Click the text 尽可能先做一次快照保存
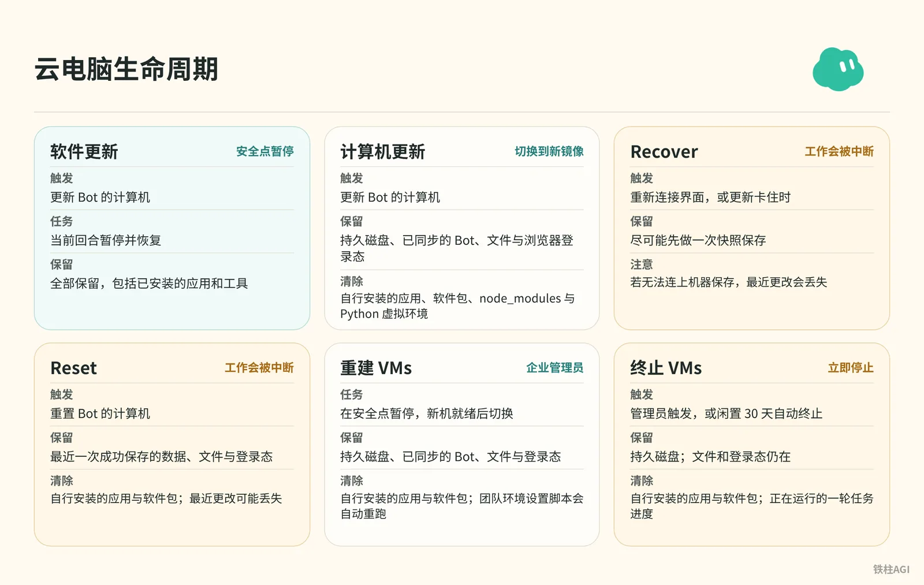The width and height of the screenshot is (924, 585). [x=698, y=240]
